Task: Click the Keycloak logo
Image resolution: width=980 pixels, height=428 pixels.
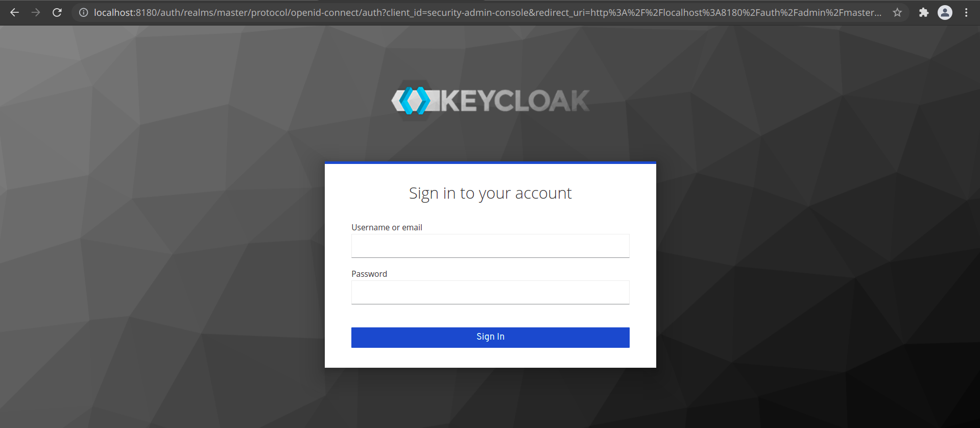Action: pyautogui.click(x=489, y=100)
